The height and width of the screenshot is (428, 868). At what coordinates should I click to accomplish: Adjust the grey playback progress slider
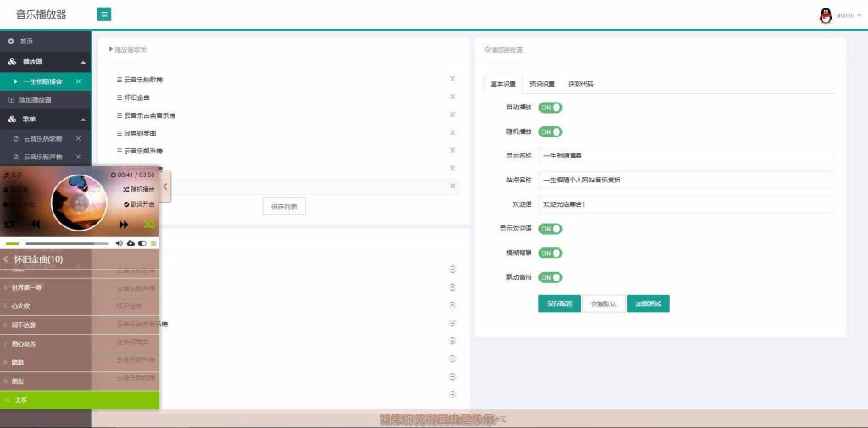[x=67, y=243]
